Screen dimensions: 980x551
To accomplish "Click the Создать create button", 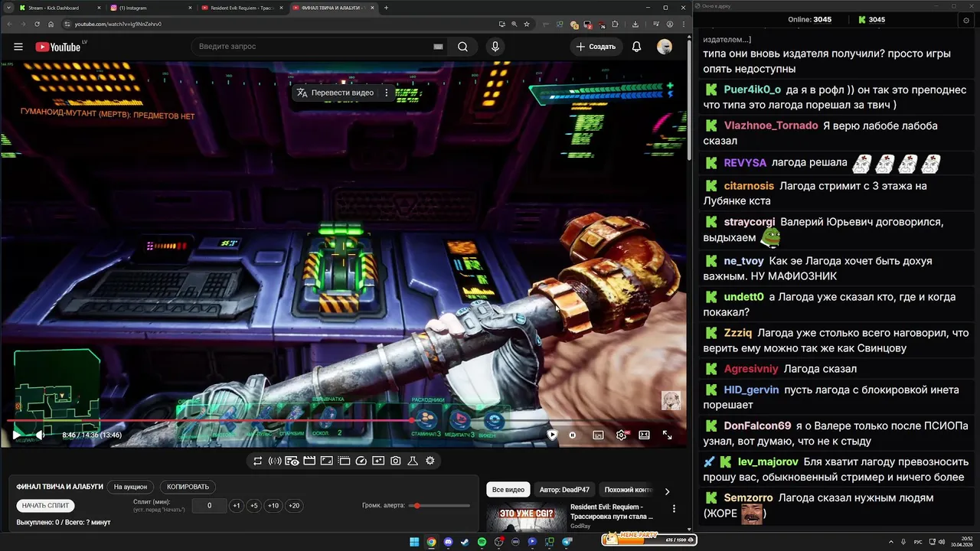I will [x=596, y=47].
